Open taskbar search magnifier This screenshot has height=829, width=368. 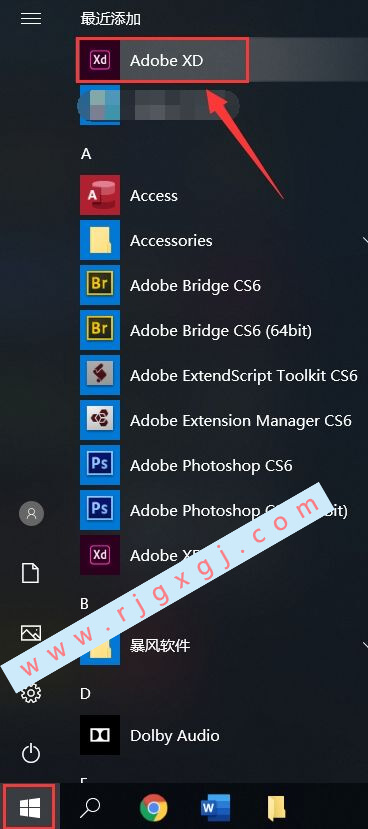[90, 807]
